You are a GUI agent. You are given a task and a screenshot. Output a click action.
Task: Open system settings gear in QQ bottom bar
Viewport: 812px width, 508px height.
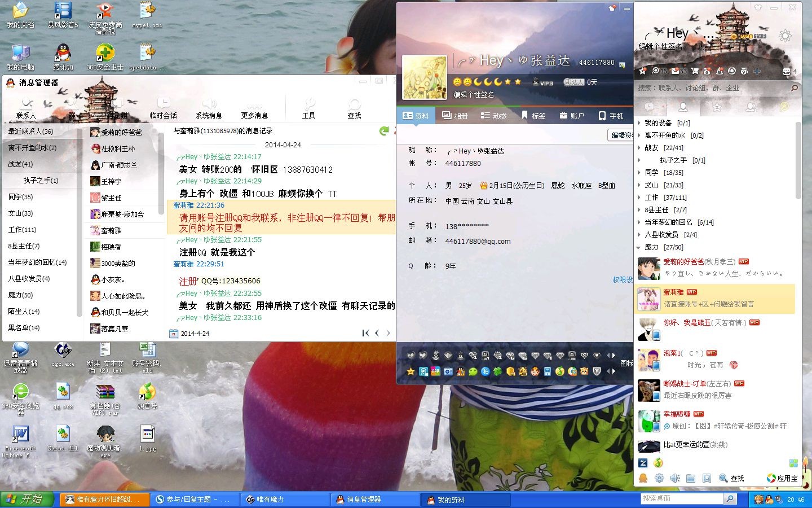[659, 478]
